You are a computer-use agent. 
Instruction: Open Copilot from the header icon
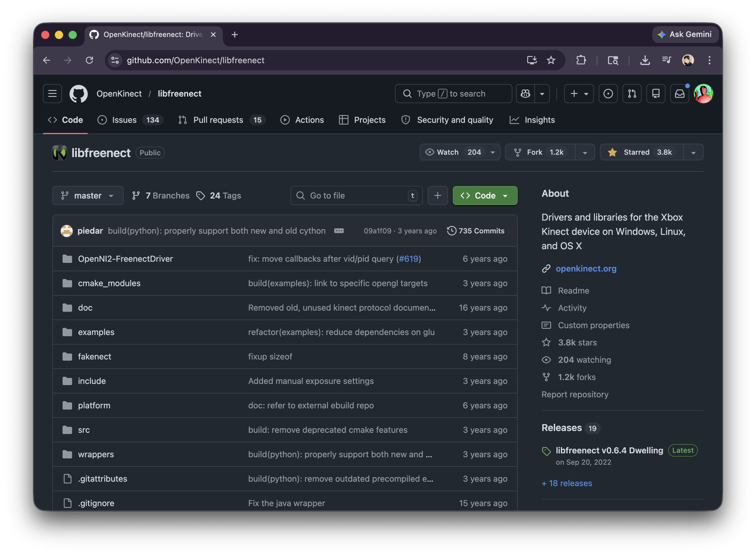coord(525,94)
